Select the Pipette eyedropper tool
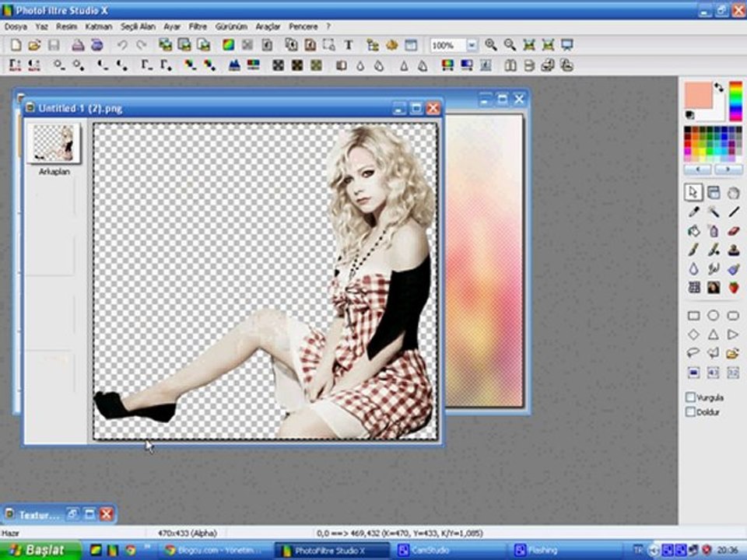Screen dimensions: 747x560 pyautogui.click(x=693, y=212)
